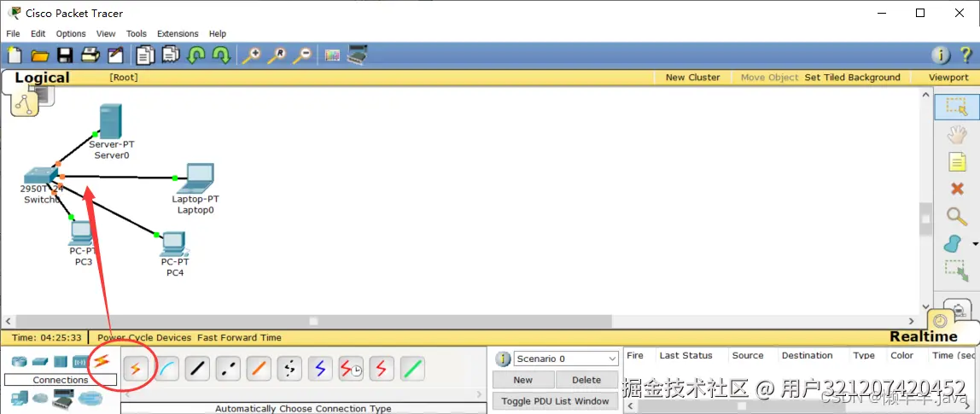Open help with the question mark icon
980x414 pixels.
click(x=965, y=55)
